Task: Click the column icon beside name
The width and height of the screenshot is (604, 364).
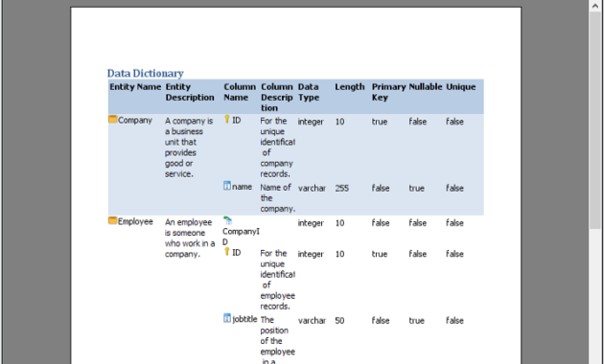Action: click(227, 186)
